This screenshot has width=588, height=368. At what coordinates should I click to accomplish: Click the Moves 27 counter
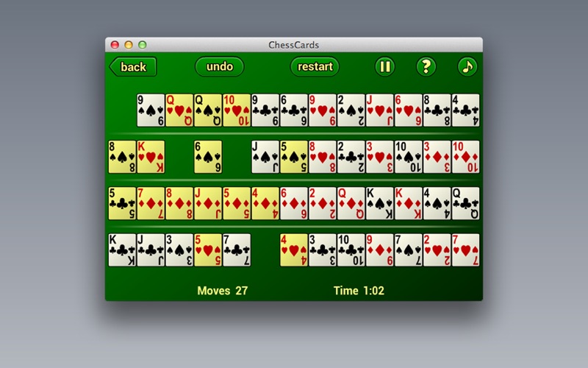coord(223,291)
